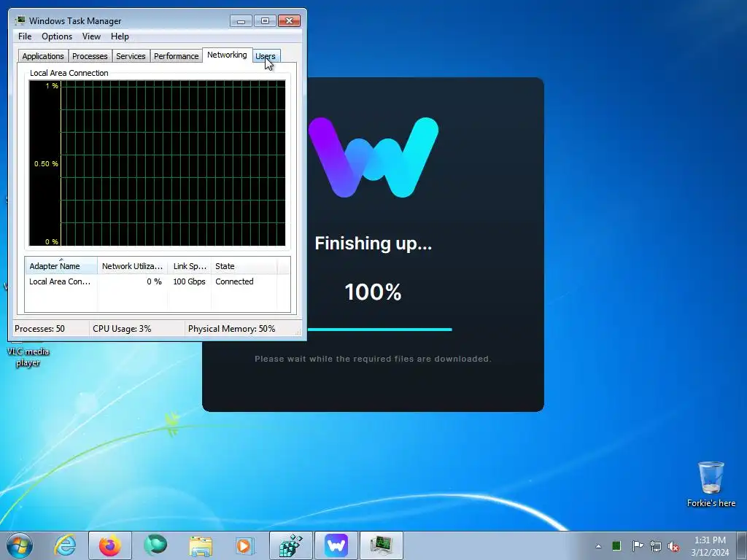This screenshot has width=747, height=560.
Task: Minimize the Windows Task Manager window
Action: click(x=241, y=21)
